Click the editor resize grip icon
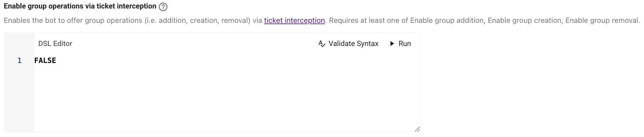 [x=417, y=129]
